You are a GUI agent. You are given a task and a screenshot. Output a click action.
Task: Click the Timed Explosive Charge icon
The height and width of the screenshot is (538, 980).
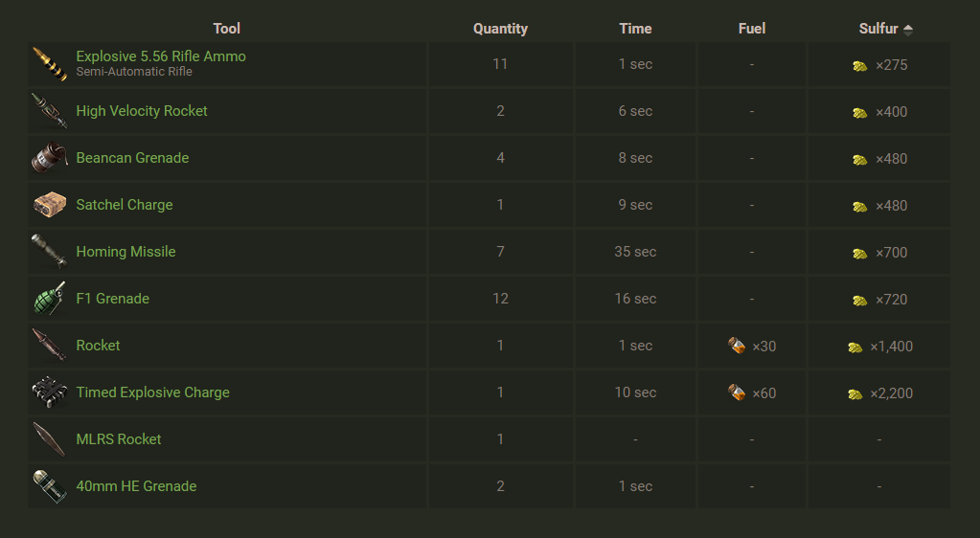(48, 392)
